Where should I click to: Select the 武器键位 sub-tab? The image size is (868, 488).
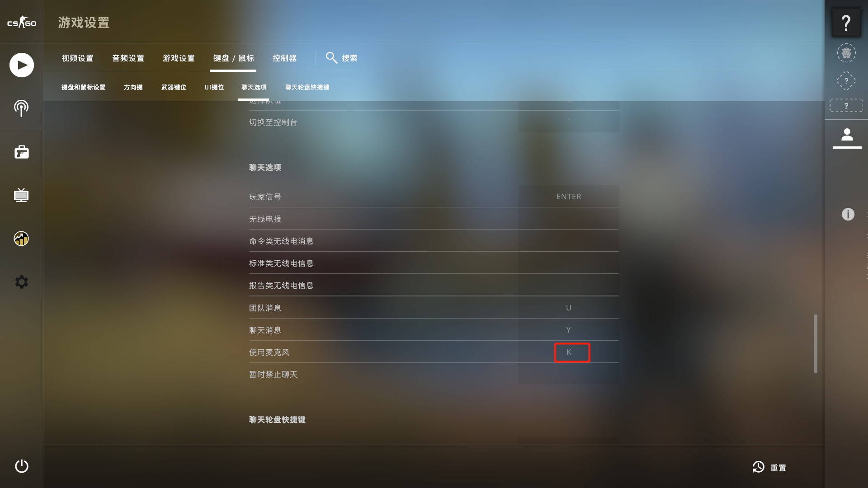pyautogui.click(x=174, y=87)
